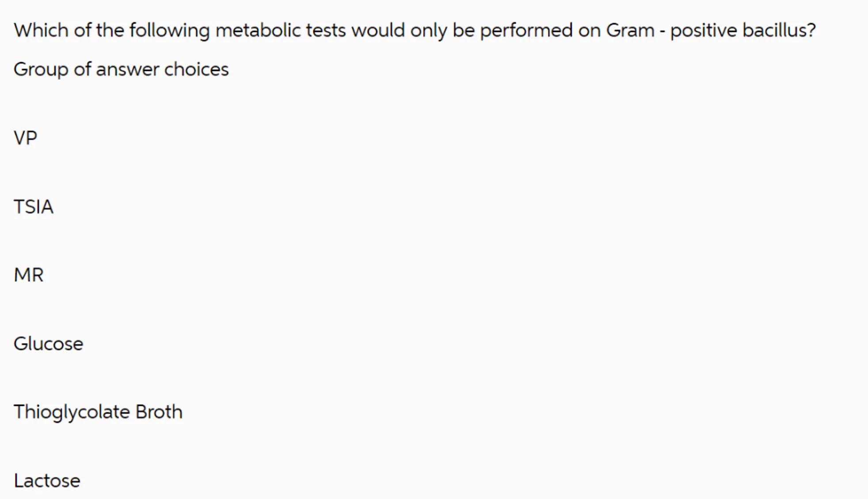The image size is (868, 499).
Task: Click the word 'performed' in the question
Action: point(526,30)
